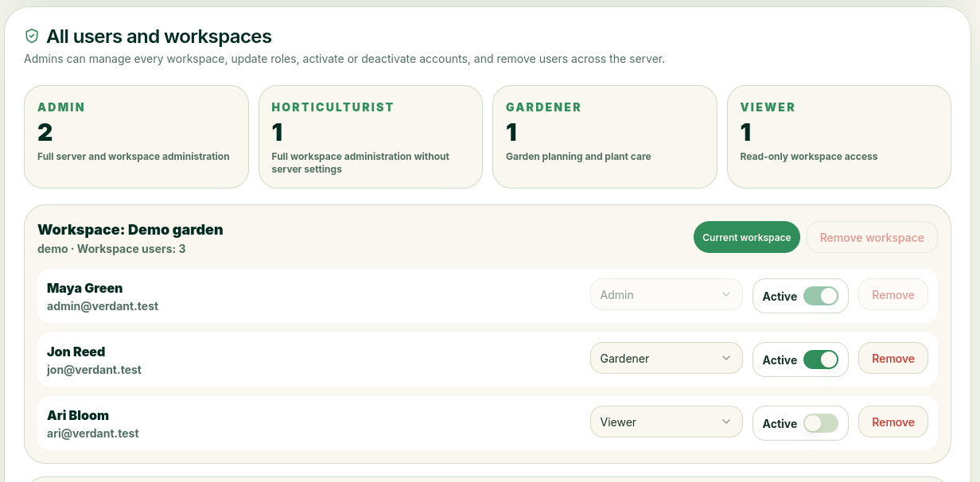Select the Gardener role summary card

605,137
